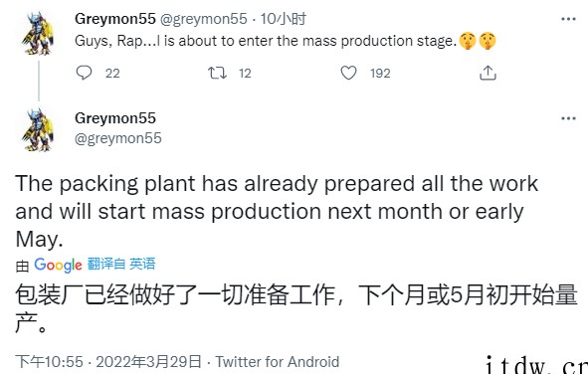588x374 pixels.
Task: Open the Greymon55 display name in the first tweet
Action: click(x=115, y=19)
